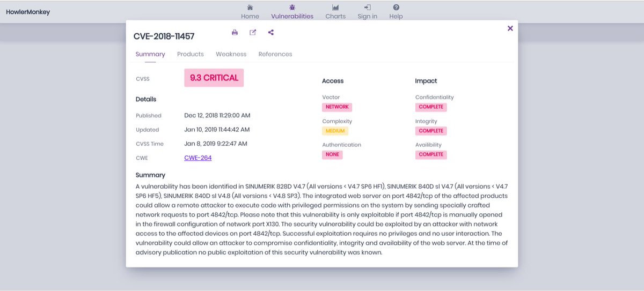The height and width of the screenshot is (291, 644).
Task: Click the NETWORK vector badge
Action: pos(337,107)
